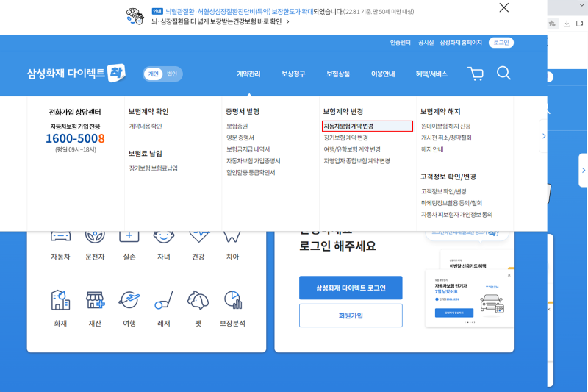Viewport: 588px width, 392px height.
Task: Open 영문 증명서 menu item
Action: 240,138
